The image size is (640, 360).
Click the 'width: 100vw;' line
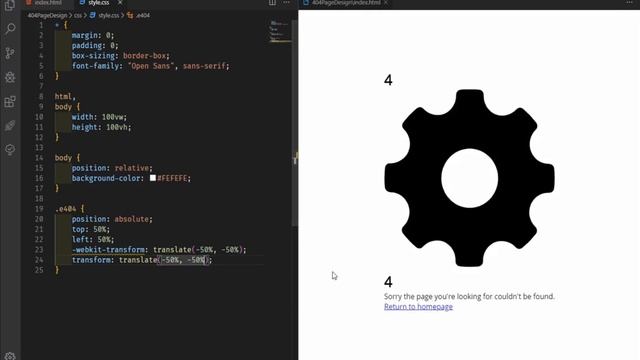(x=99, y=117)
